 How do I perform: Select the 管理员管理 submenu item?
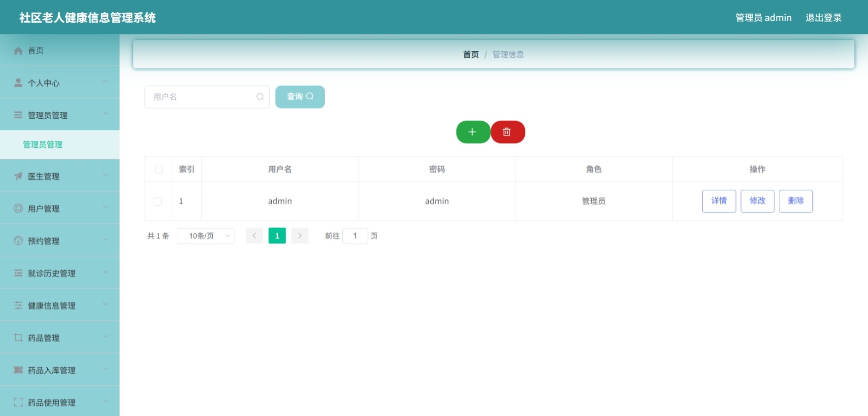coord(60,144)
